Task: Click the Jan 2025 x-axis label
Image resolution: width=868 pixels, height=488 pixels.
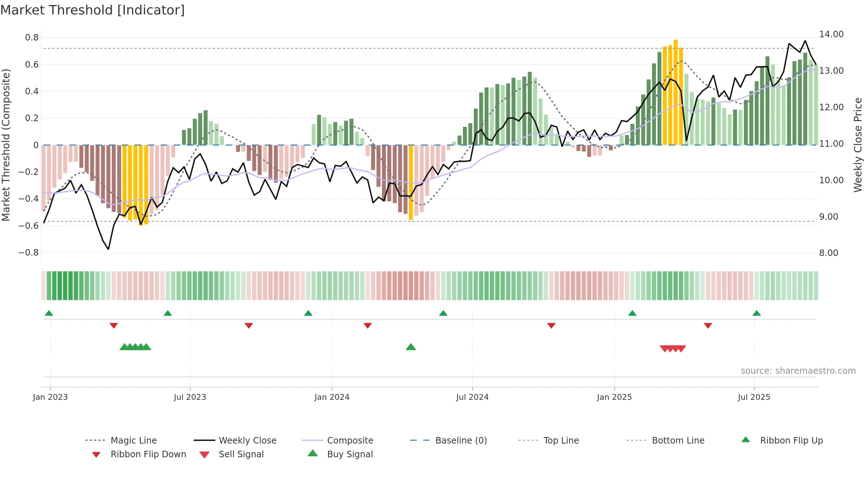Action: pyautogui.click(x=614, y=397)
